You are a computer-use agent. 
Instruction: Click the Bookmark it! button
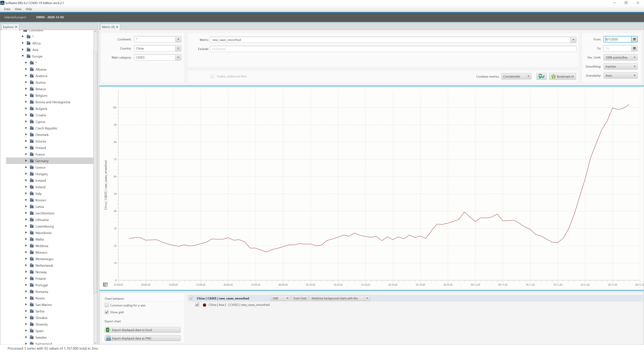562,76
